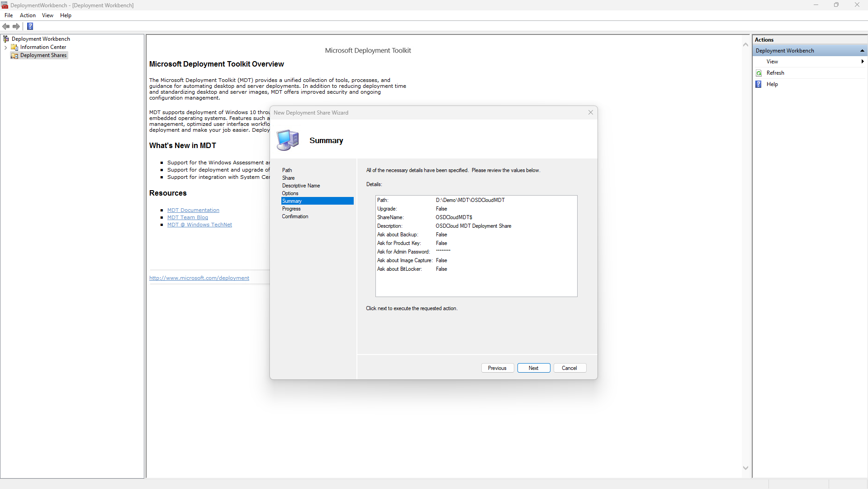Viewport: 868px width, 489px height.
Task: Open the Action menu
Action: coord(28,15)
